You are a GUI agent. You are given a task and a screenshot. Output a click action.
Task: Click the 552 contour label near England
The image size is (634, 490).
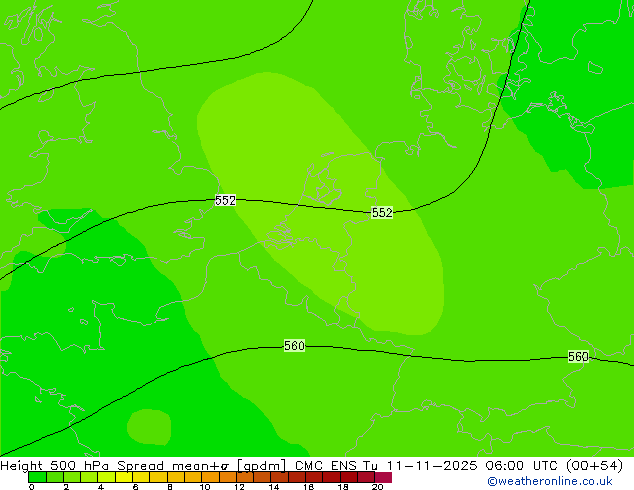[x=225, y=200]
